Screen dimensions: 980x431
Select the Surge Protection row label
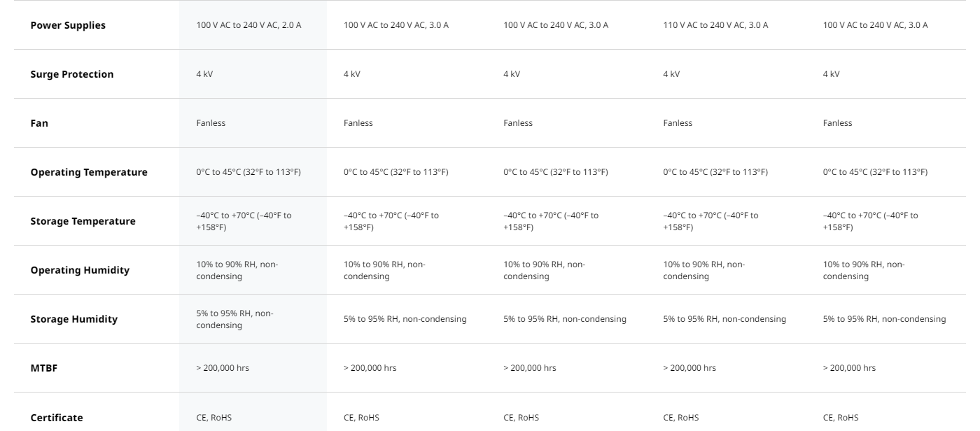tap(72, 74)
